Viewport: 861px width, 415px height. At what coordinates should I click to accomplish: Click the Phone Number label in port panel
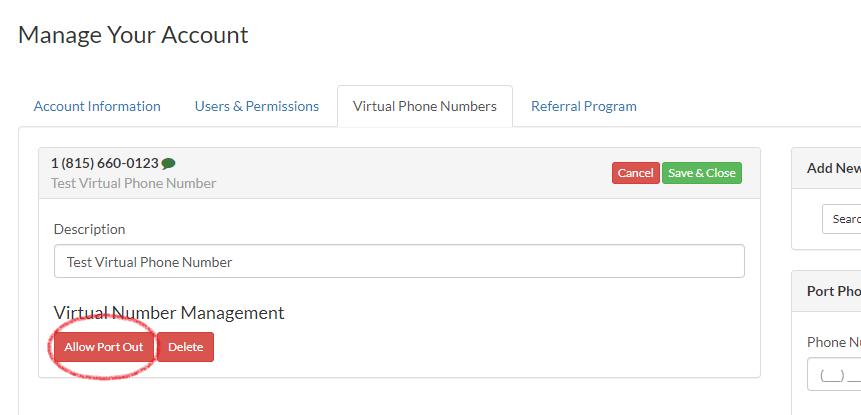[833, 342]
